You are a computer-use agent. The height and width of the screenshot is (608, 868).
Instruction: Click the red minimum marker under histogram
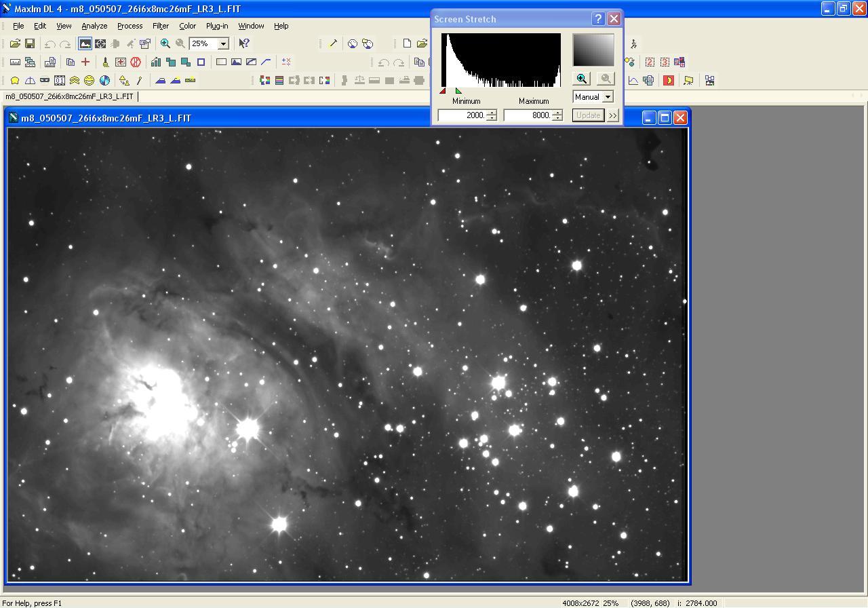coord(443,91)
